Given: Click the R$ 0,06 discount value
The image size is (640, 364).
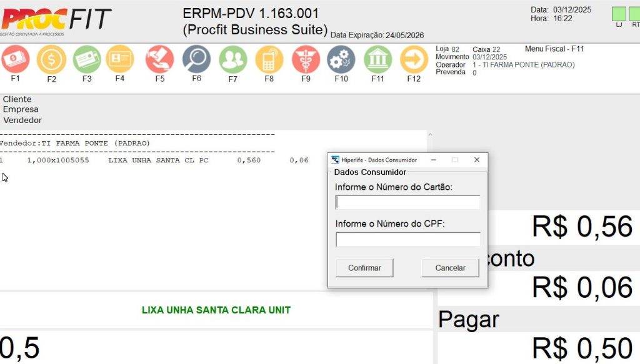Looking at the screenshot, I should click(x=582, y=288).
